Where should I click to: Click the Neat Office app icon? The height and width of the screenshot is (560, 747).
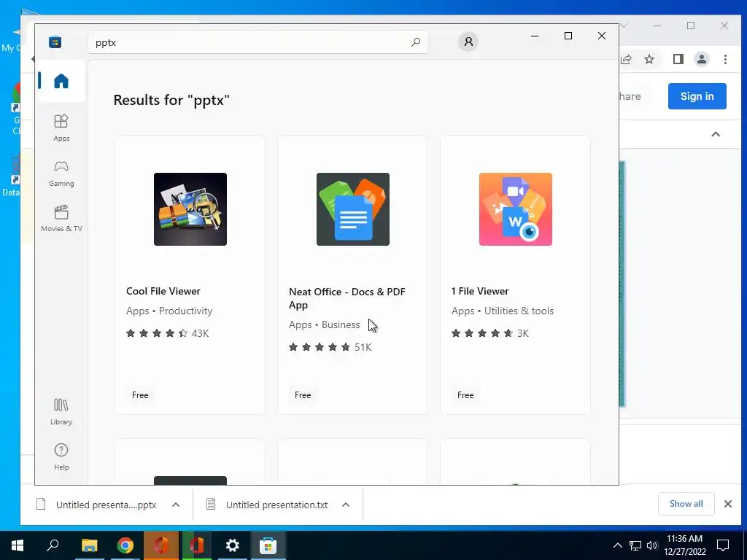tap(352, 209)
